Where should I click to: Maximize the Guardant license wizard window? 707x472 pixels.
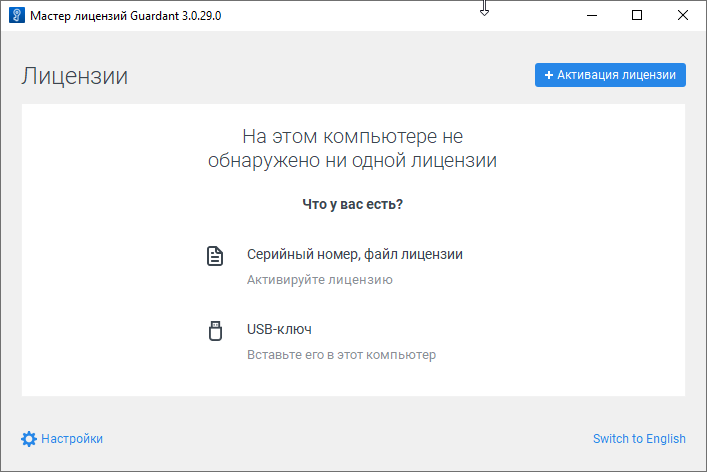click(637, 15)
